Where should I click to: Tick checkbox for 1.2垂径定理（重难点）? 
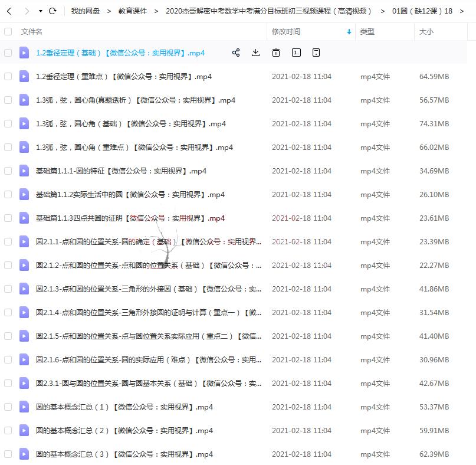pyautogui.click(x=8, y=76)
